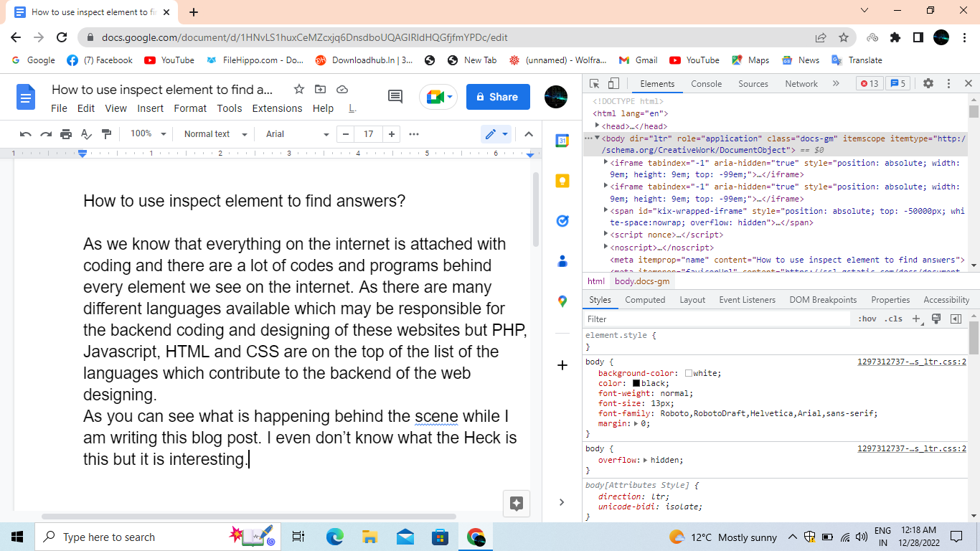This screenshot has width=980, height=551.
Task: Get add-ons with the plus icon
Action: [x=562, y=365]
